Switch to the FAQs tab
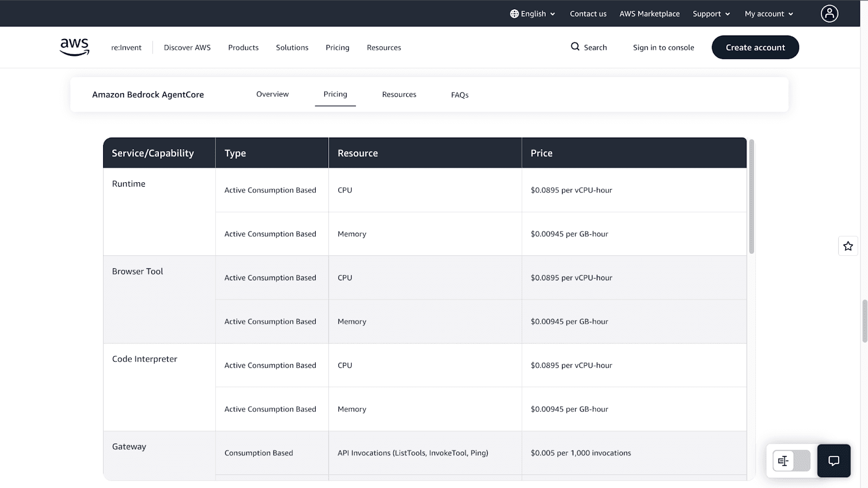The height and width of the screenshot is (488, 868). pyautogui.click(x=460, y=95)
